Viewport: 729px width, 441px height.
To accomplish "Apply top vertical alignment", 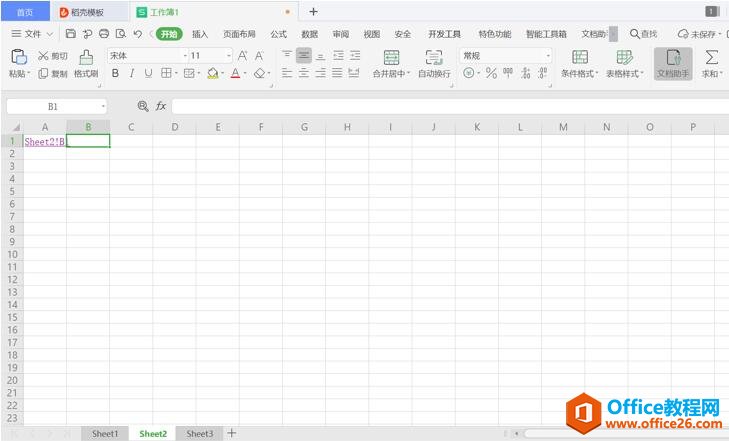I will [287, 55].
